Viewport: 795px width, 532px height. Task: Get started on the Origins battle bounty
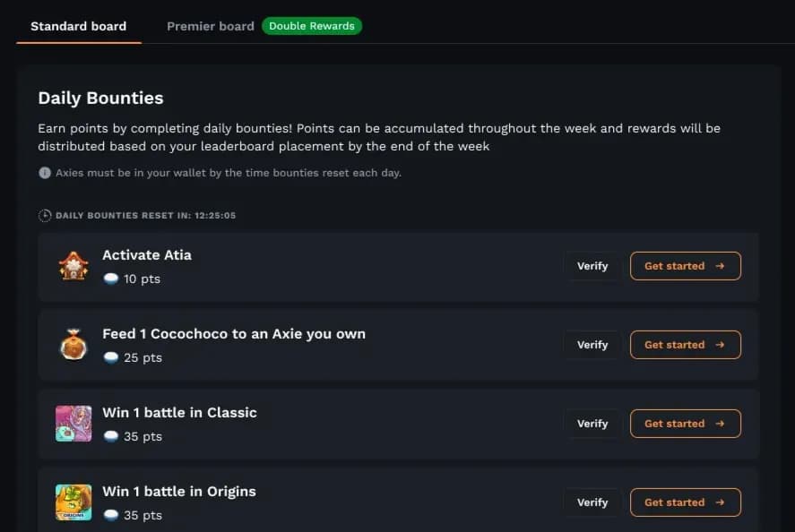click(685, 502)
